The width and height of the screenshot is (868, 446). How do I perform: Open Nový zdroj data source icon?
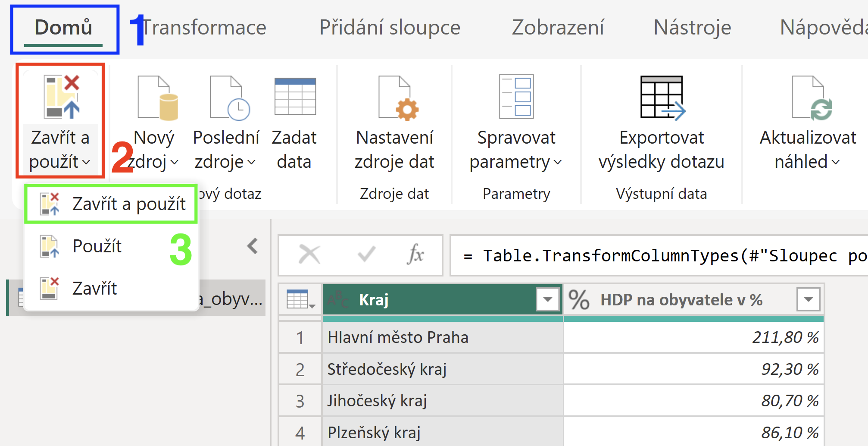point(158,97)
